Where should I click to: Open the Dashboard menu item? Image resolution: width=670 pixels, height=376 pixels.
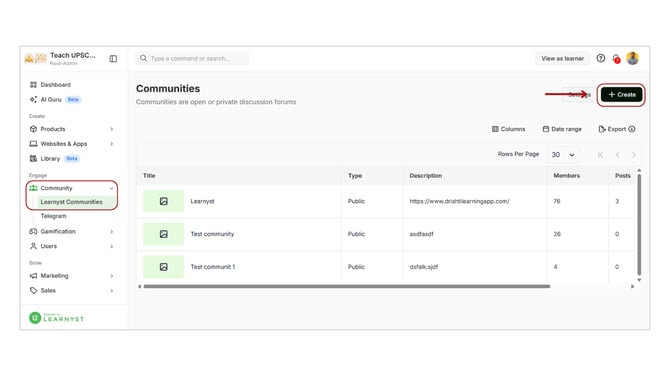click(56, 85)
